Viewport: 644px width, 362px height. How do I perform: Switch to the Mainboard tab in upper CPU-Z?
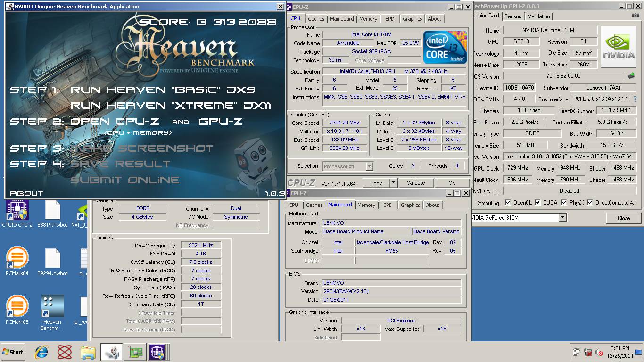342,19
